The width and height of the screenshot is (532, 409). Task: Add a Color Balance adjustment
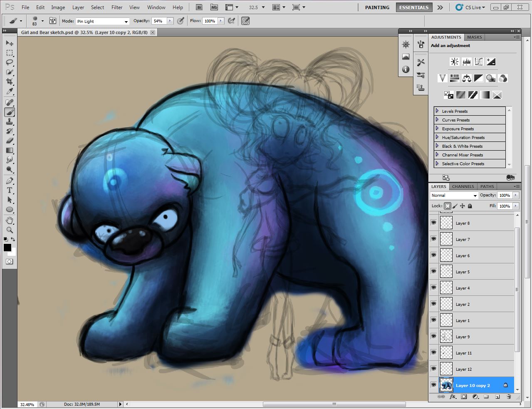click(x=466, y=78)
